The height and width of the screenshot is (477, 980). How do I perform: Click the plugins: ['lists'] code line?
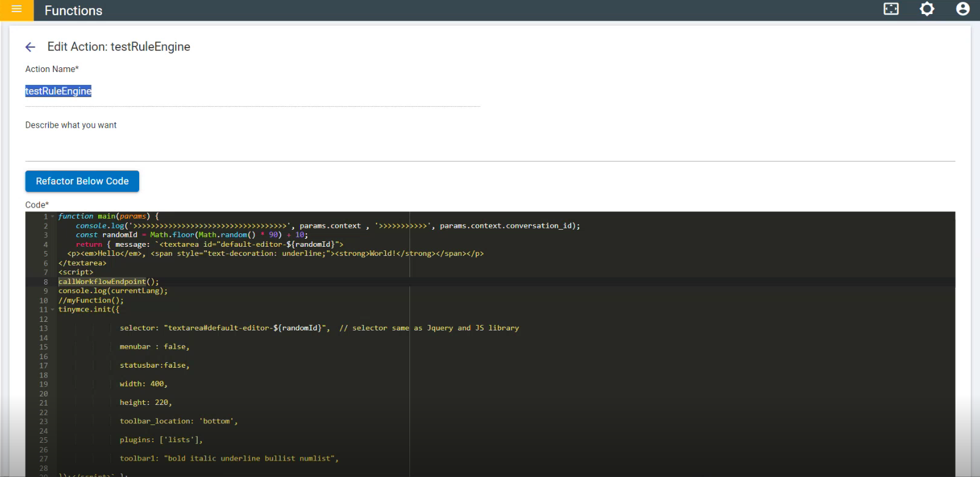(x=161, y=440)
